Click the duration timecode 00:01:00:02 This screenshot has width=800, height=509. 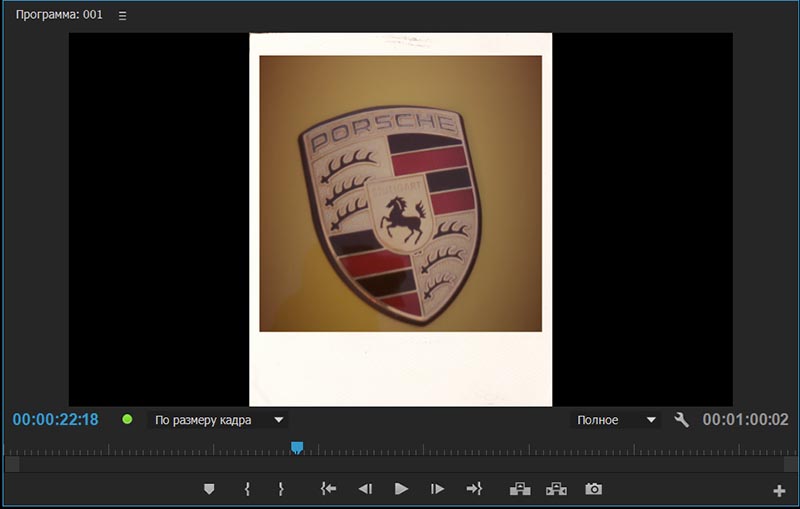(745, 420)
